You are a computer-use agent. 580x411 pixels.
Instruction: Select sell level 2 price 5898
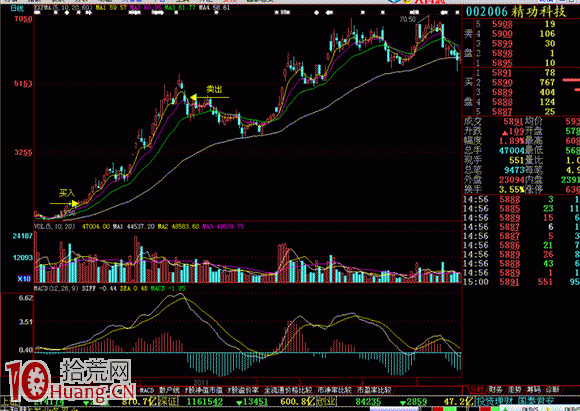(502, 53)
